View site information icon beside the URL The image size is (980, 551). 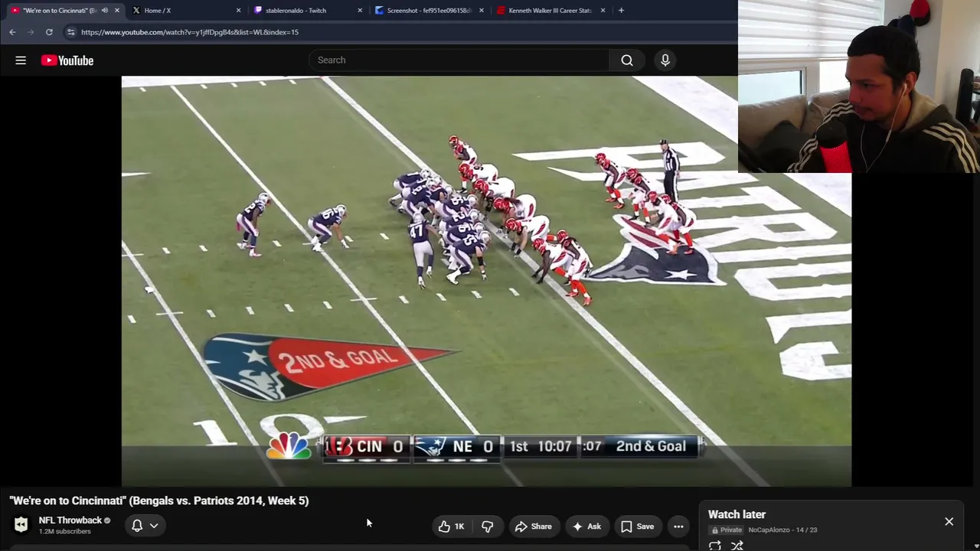(70, 32)
